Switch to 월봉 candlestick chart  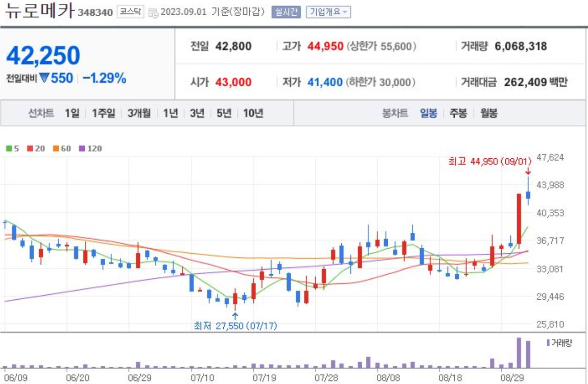tap(489, 113)
